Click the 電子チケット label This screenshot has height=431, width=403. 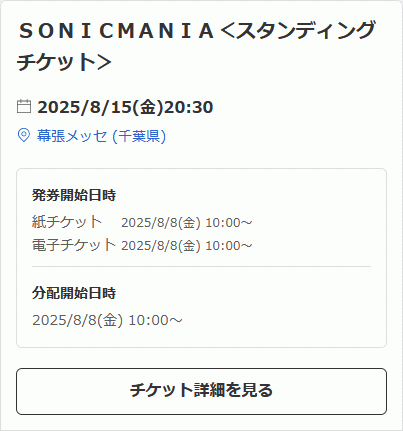pos(74,245)
